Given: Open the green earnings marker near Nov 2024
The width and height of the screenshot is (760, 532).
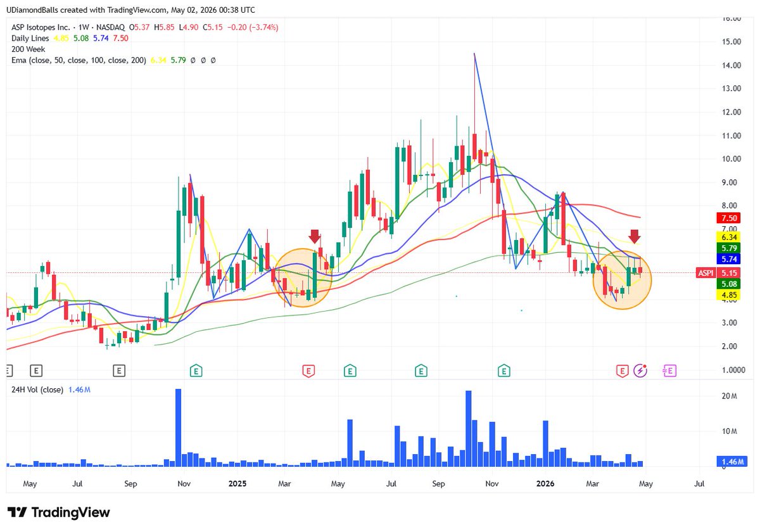Looking at the screenshot, I should [196, 370].
